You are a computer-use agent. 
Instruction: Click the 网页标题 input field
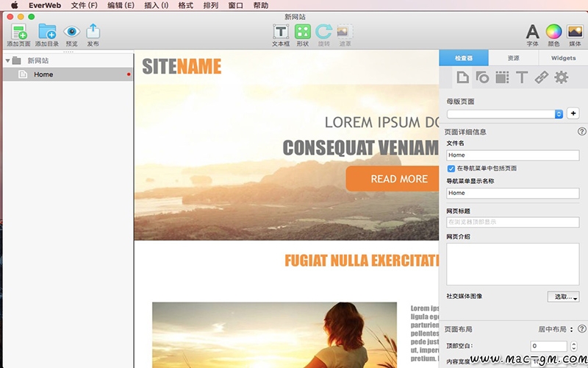tap(512, 222)
